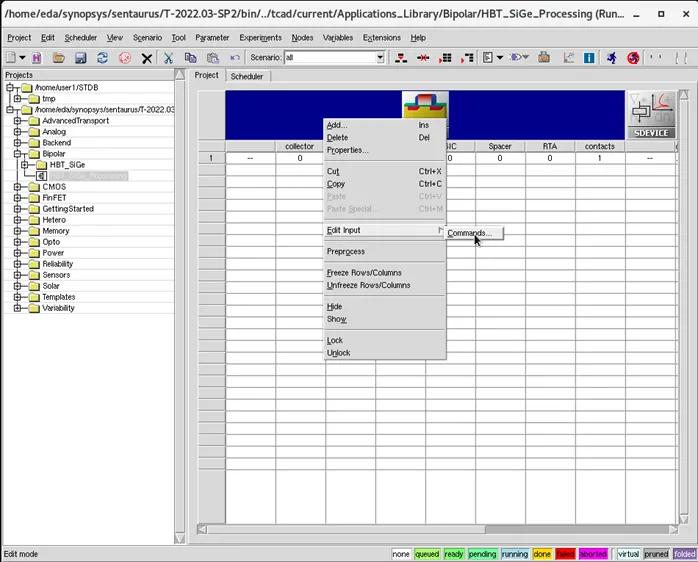Click the red circular abort icon

[125, 57]
